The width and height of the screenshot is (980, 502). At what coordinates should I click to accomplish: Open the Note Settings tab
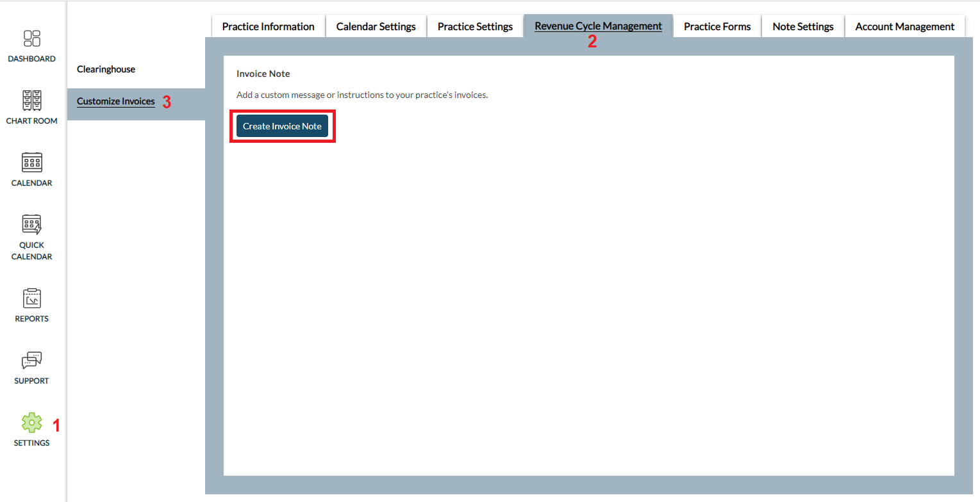click(802, 26)
